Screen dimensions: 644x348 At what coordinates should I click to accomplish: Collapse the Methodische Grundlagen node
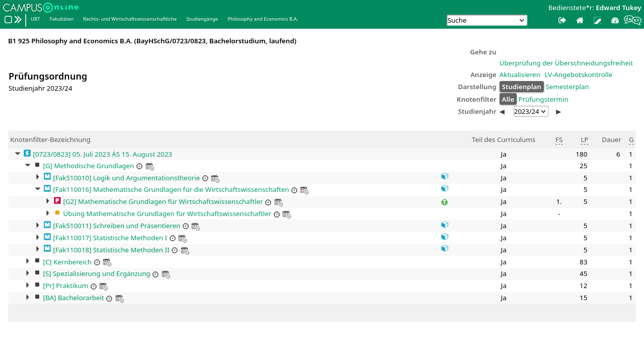28,165
